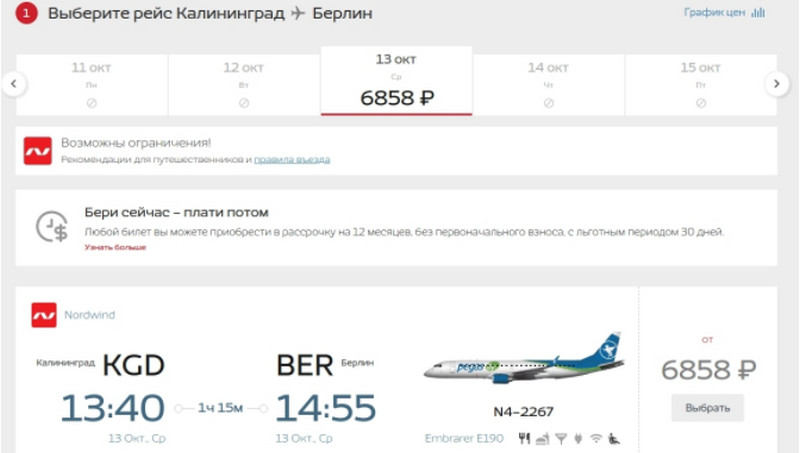
Task: Click the power outlet amenity icon
Action: tap(578, 438)
